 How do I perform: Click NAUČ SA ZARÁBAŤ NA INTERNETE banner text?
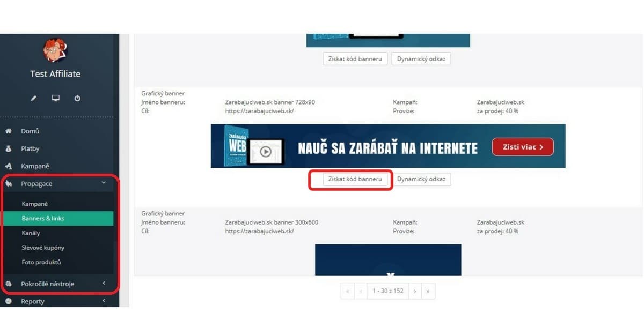pos(388,148)
